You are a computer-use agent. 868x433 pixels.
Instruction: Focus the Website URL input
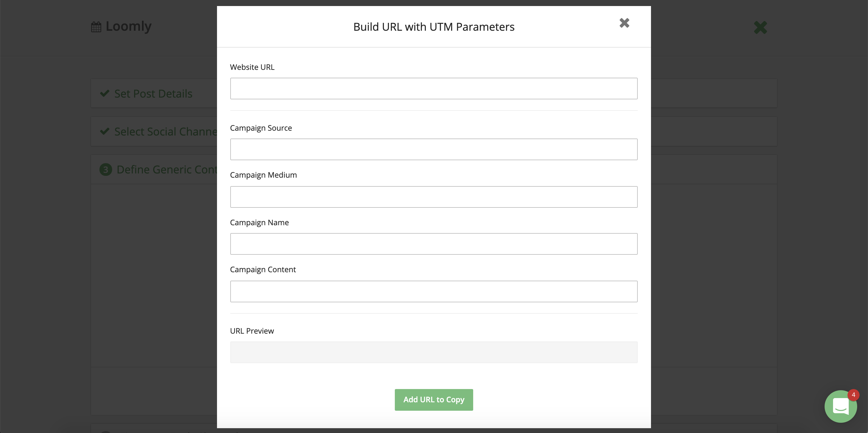click(x=434, y=89)
